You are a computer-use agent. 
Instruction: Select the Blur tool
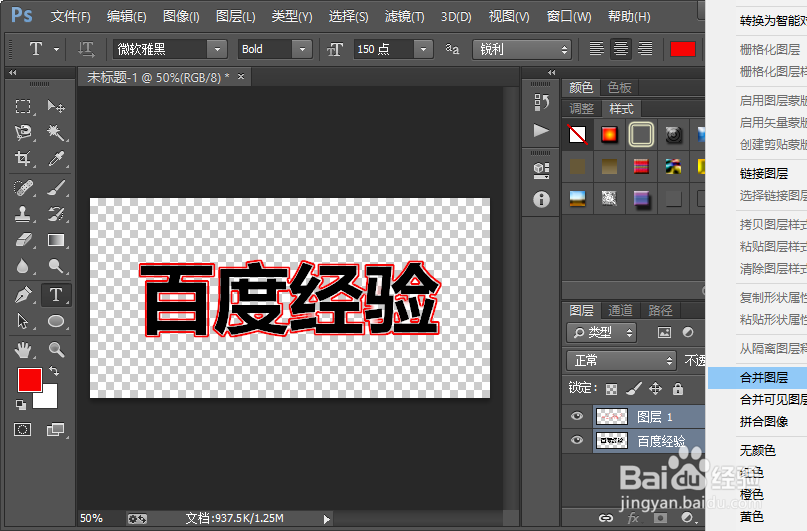(x=23, y=266)
